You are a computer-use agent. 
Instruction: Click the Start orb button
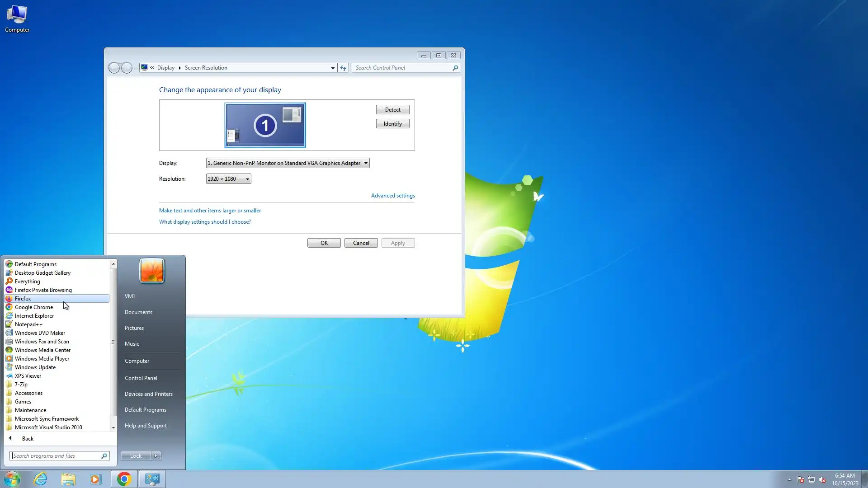pos(12,479)
